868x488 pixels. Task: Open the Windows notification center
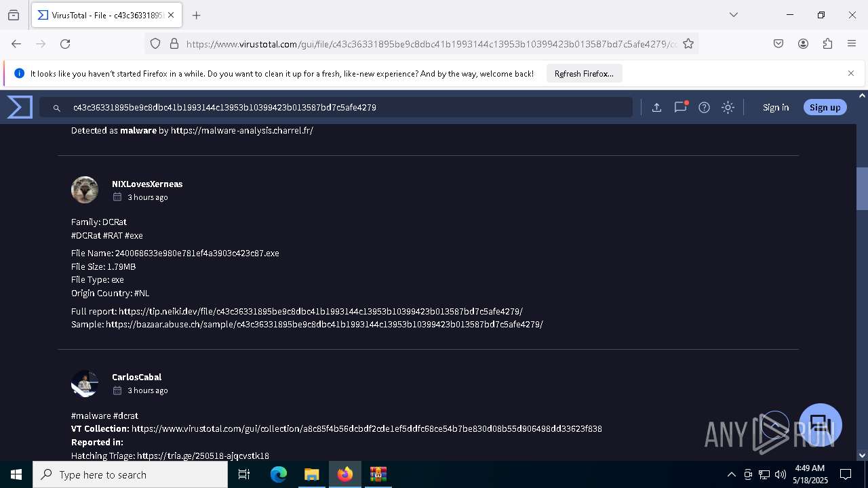(846, 474)
